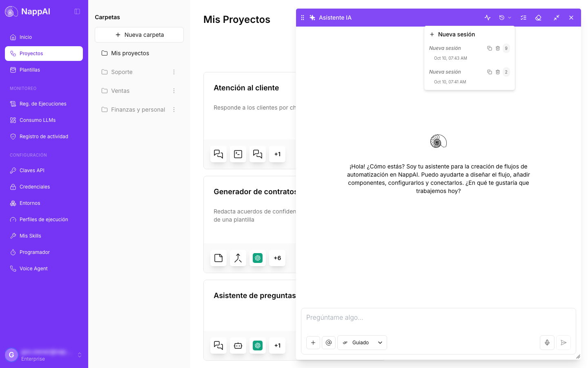Create a folder with Nueva carpeta
The height and width of the screenshot is (368, 588).
point(139,35)
